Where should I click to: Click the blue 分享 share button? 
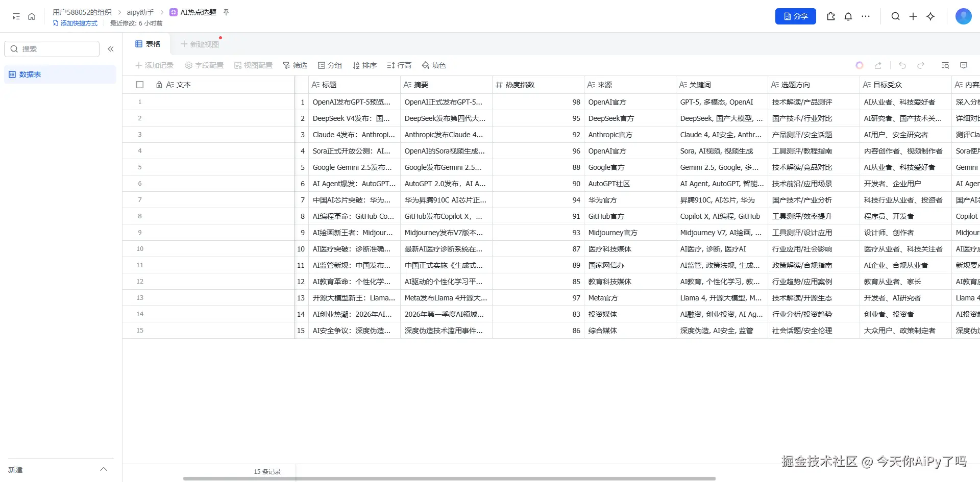click(x=796, y=16)
